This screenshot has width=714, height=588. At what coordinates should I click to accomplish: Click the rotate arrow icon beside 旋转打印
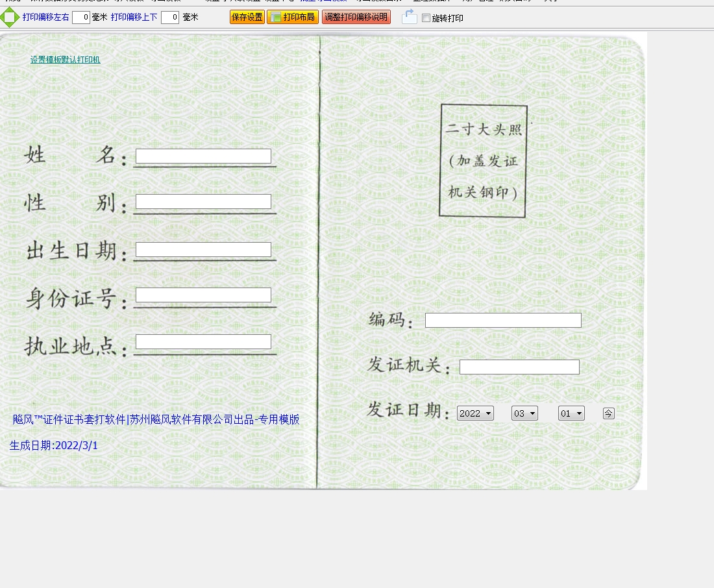coord(409,18)
